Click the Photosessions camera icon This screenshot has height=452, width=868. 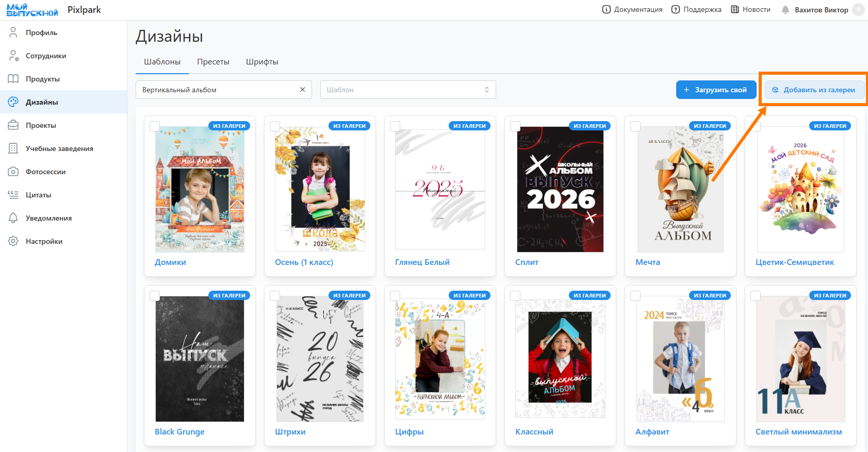(13, 172)
